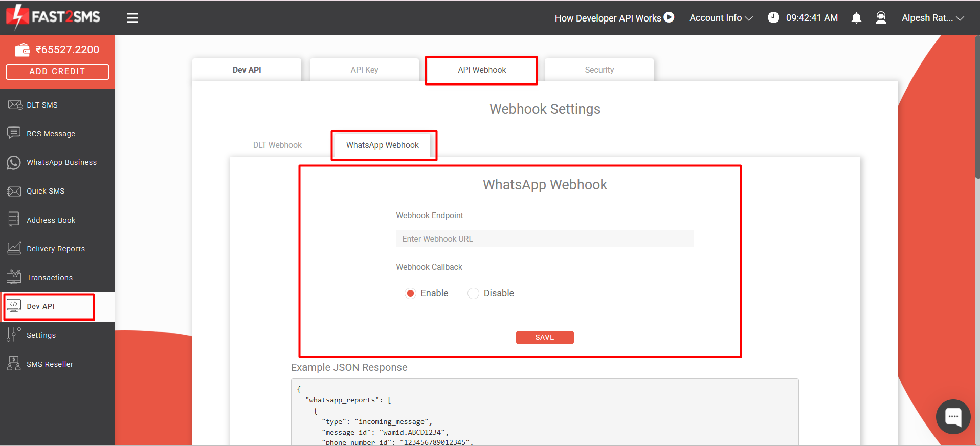
Task: Switch to the DLT Webhook sub-tab
Action: pos(277,145)
